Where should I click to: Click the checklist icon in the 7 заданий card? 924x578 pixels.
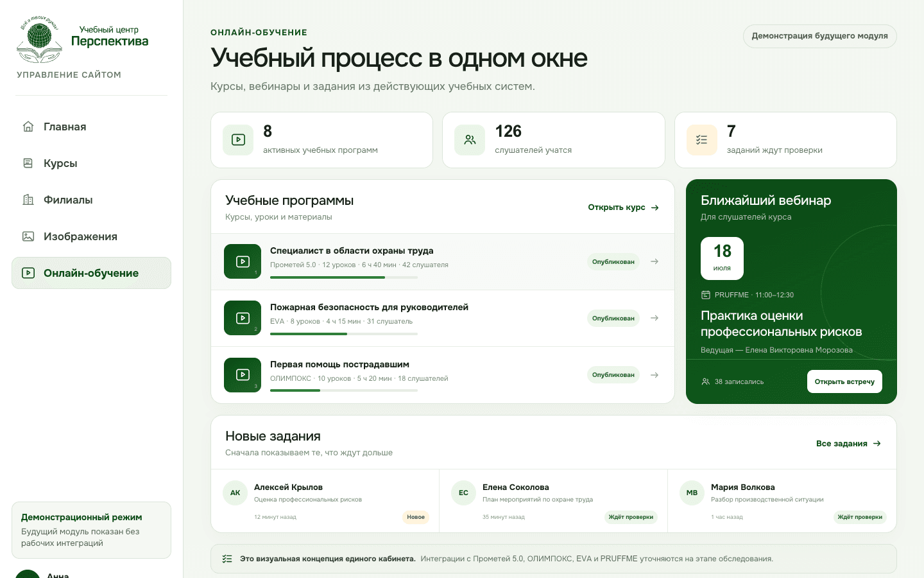(x=701, y=140)
